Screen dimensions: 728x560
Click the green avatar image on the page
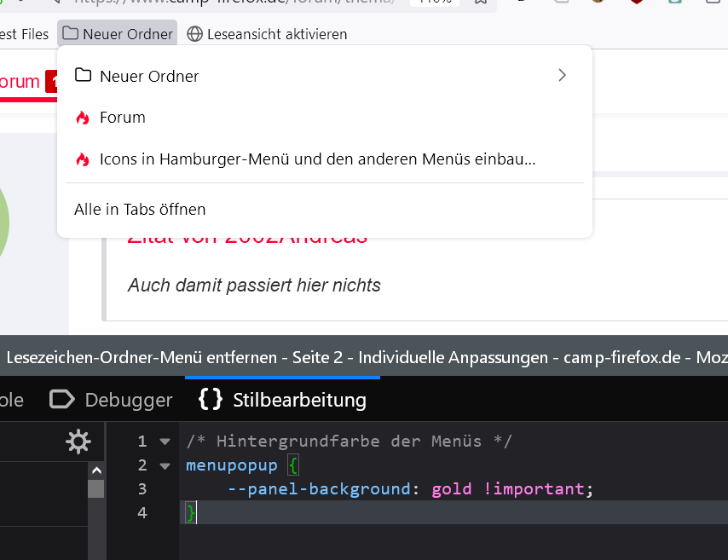click(4, 222)
